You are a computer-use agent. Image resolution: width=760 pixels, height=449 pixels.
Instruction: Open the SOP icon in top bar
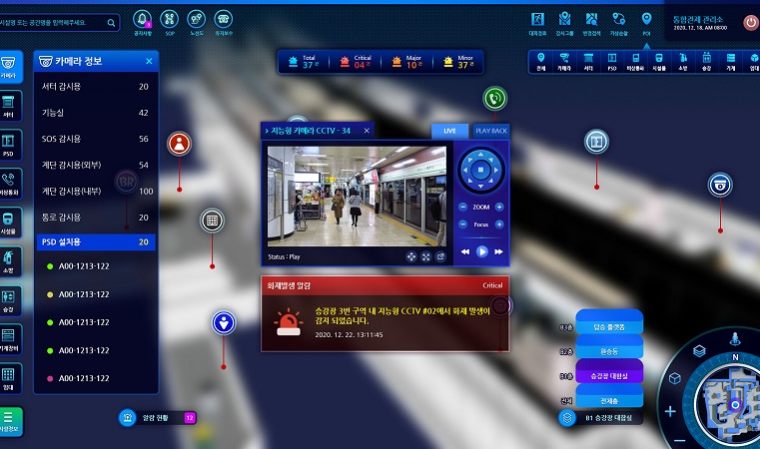(x=169, y=19)
